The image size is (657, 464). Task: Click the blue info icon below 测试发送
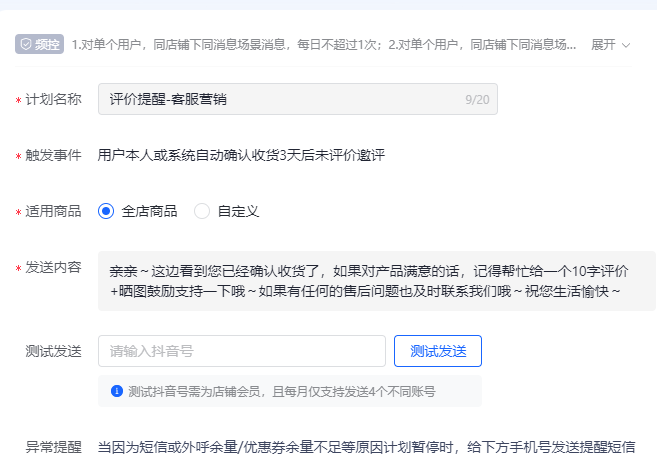tap(117, 391)
